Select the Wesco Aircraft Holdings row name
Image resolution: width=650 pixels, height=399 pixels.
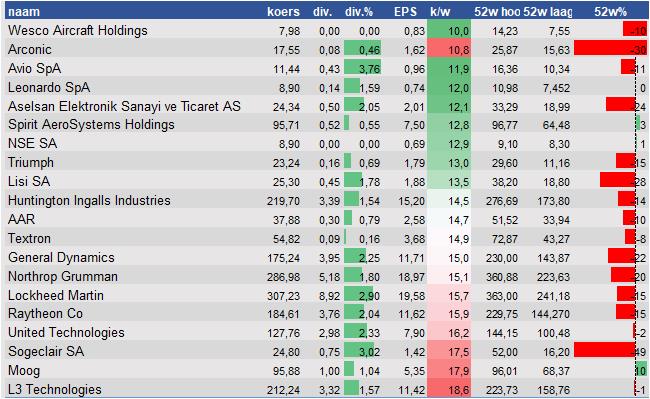[x=78, y=31]
